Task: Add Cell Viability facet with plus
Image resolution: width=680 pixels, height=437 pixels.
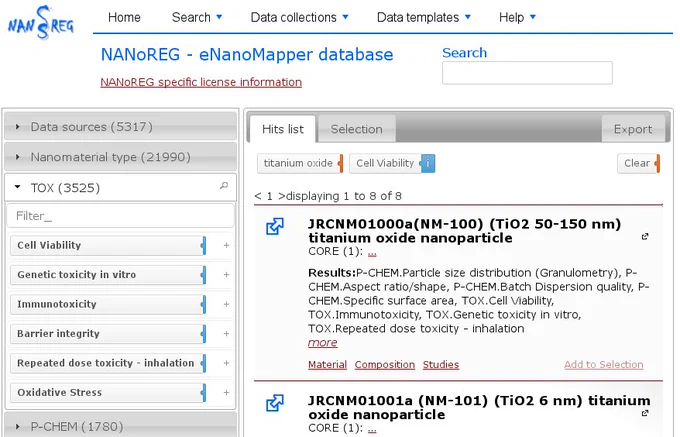Action: (226, 245)
